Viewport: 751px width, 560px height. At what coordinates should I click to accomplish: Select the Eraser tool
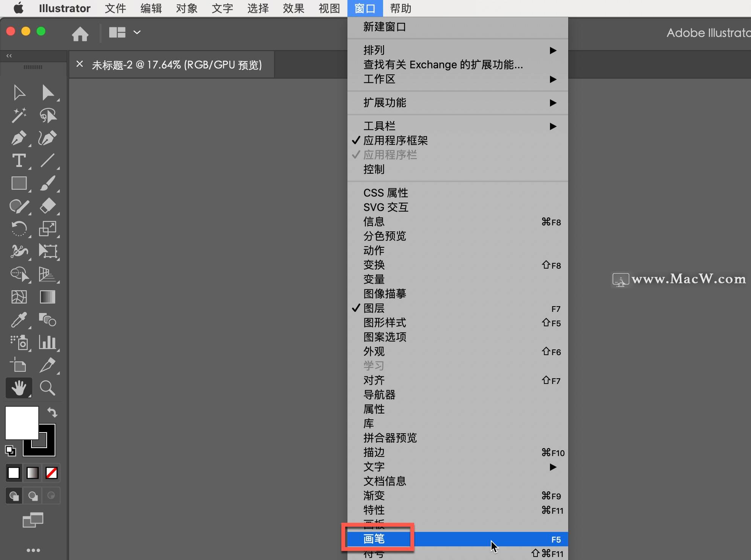click(48, 206)
